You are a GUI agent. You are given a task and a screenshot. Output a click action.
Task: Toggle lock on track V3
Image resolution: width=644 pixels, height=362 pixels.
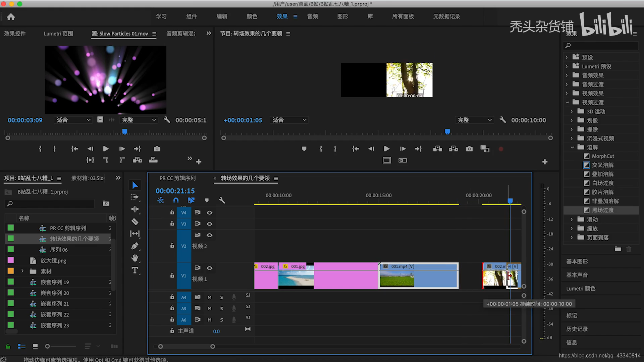(172, 224)
